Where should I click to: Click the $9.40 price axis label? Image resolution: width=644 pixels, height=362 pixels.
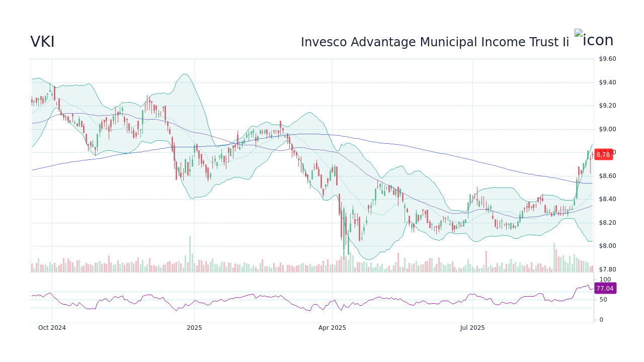pyautogui.click(x=607, y=82)
